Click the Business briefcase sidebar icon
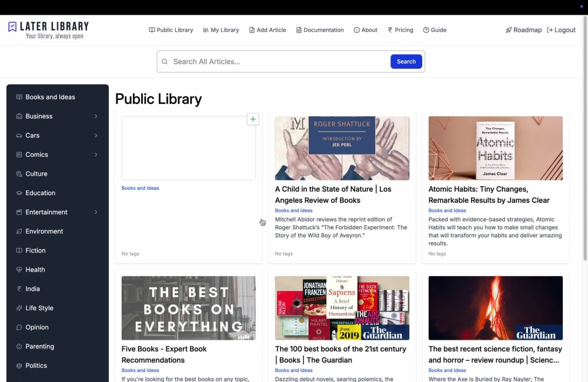Viewport: 588px width, 382px height. click(19, 116)
